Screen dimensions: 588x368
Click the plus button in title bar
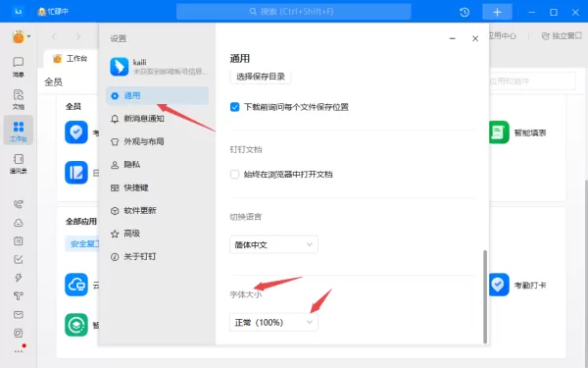(497, 12)
